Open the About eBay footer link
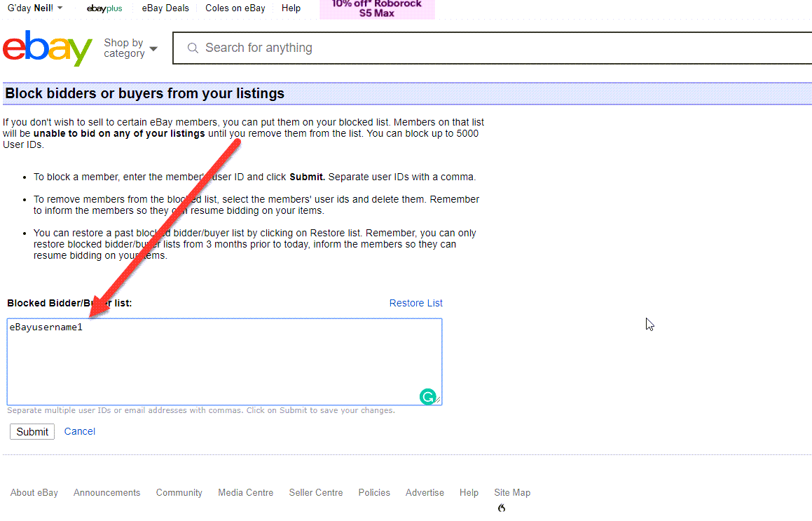The image size is (812, 521). (34, 492)
